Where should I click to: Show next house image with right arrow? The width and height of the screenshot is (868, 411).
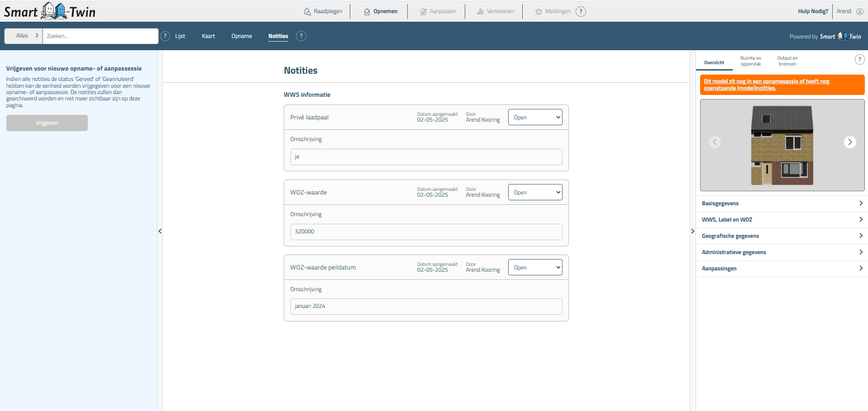[849, 142]
